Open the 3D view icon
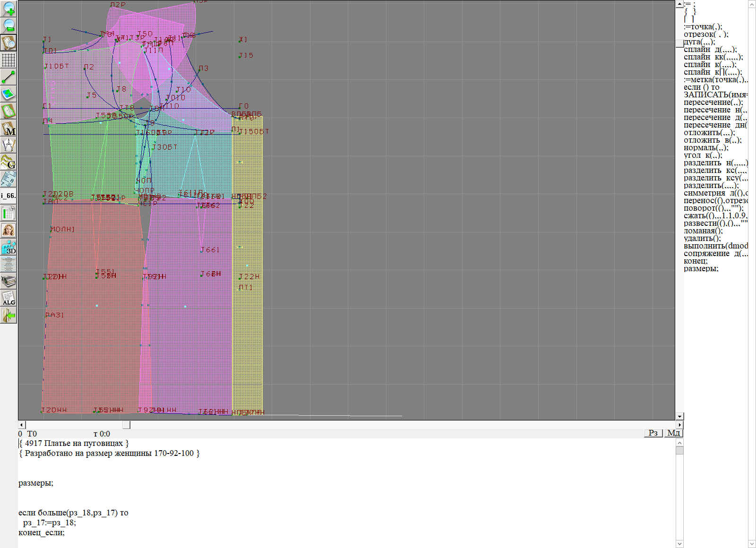Image resolution: width=756 pixels, height=548 pixels. point(9,247)
